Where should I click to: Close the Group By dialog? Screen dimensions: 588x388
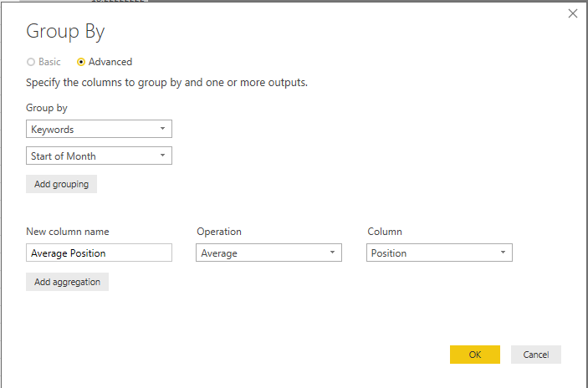(x=573, y=13)
